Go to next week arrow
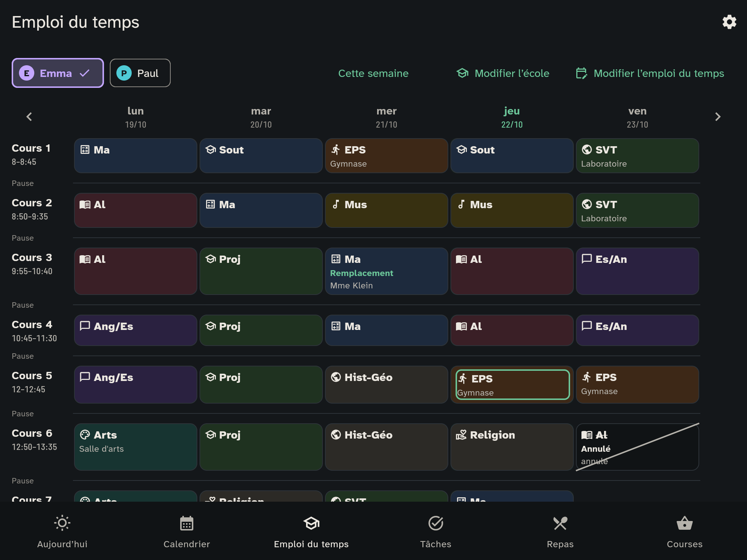This screenshot has width=747, height=560. [x=717, y=117]
